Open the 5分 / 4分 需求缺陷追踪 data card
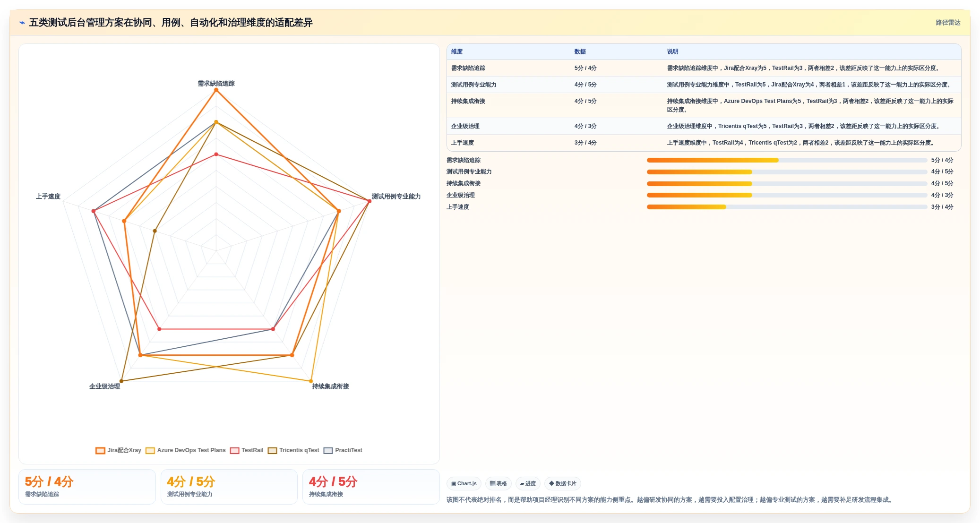This screenshot has width=980, height=523. [x=87, y=487]
